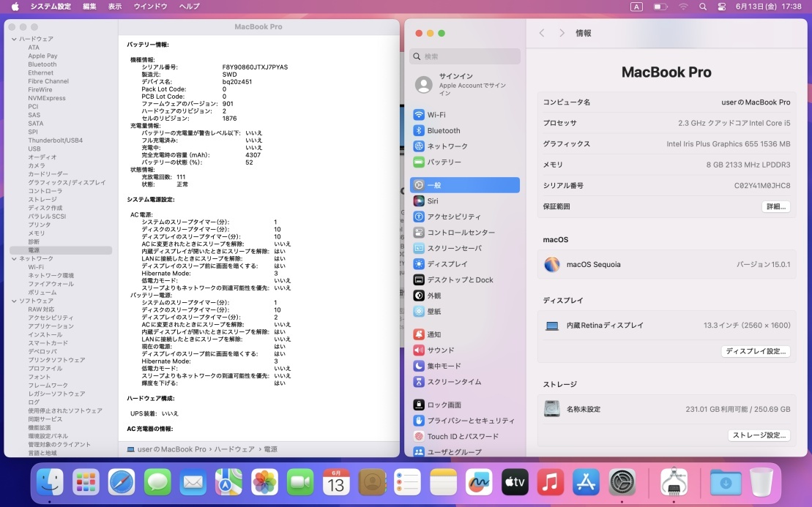
Task: Collapse the ソフトウェア section in System Information
Action: 12,301
